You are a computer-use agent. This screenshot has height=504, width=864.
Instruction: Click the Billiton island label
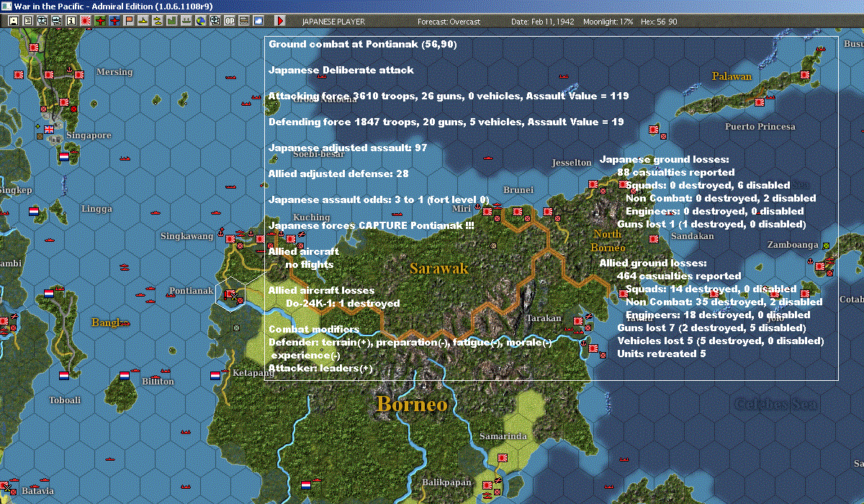tap(158, 382)
